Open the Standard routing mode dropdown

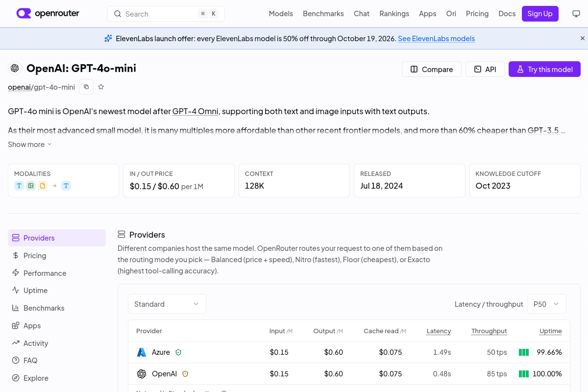pyautogui.click(x=167, y=304)
